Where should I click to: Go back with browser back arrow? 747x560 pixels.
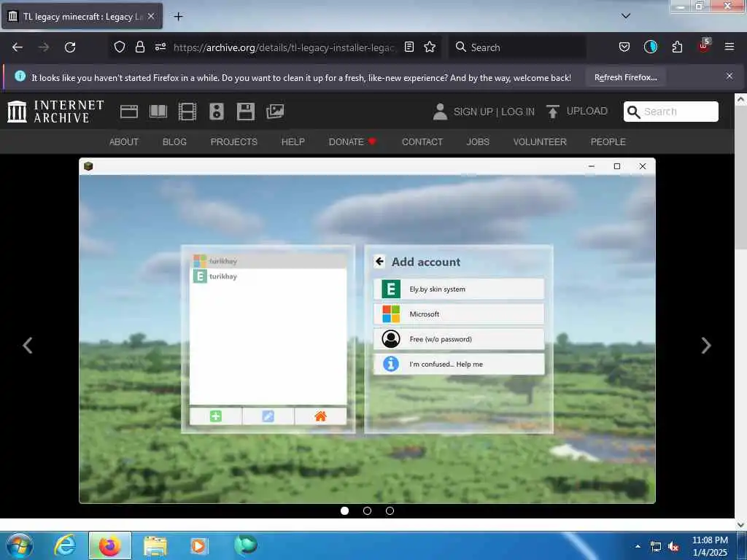(x=18, y=47)
